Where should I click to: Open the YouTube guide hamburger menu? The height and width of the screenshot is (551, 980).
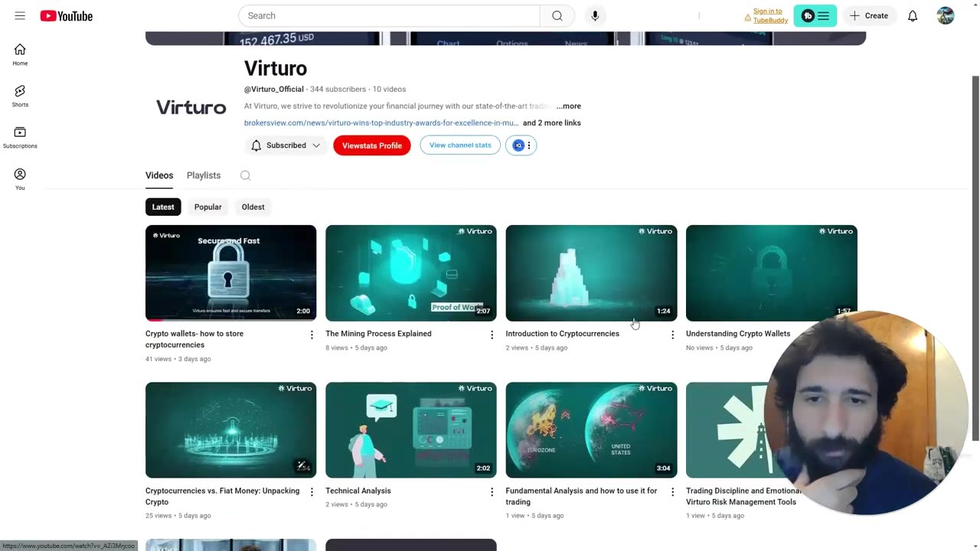click(20, 15)
